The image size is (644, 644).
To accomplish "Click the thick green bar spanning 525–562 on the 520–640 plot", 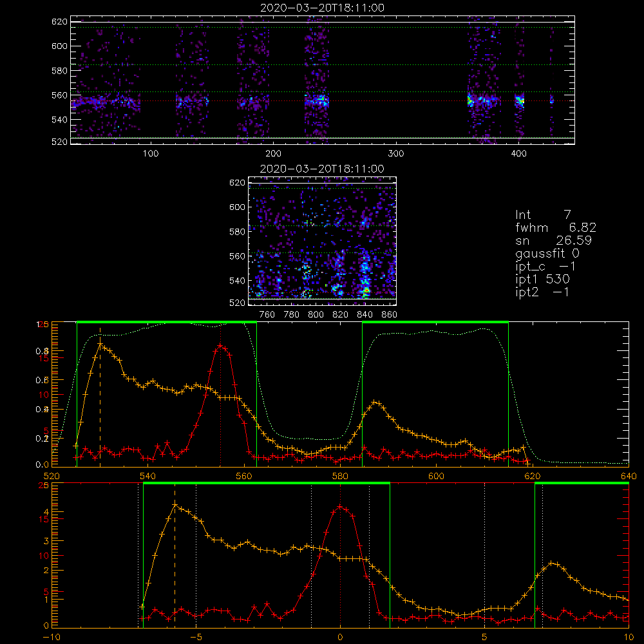I will tap(167, 323).
